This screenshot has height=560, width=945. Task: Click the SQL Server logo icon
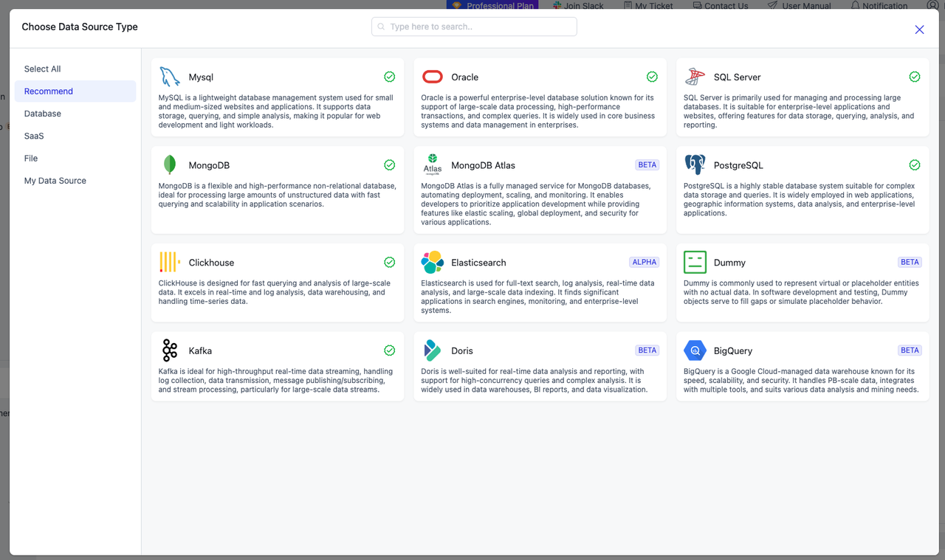[695, 77]
